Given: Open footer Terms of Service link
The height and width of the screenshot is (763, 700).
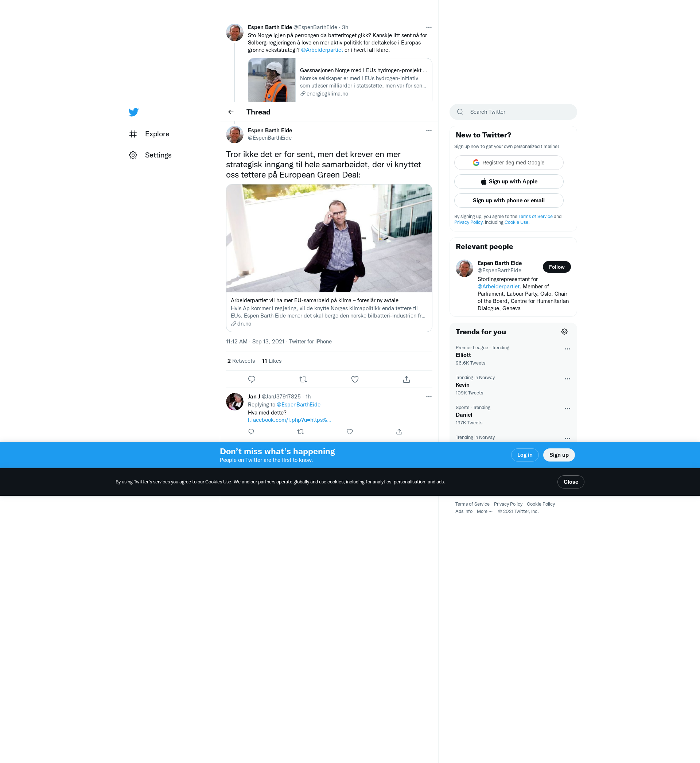Looking at the screenshot, I should coord(472,504).
